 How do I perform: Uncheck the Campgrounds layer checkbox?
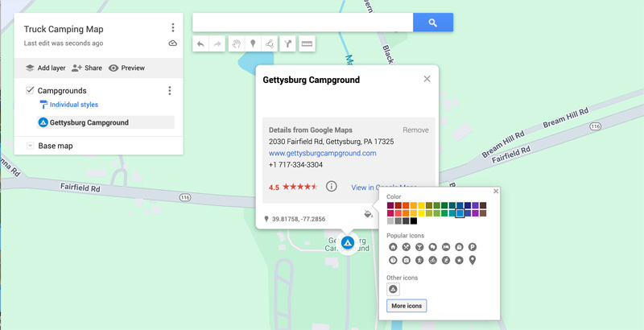click(30, 90)
